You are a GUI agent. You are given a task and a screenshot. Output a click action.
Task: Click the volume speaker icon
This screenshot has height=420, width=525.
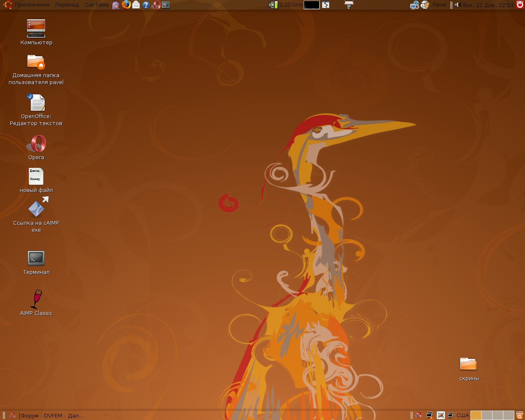[457, 5]
